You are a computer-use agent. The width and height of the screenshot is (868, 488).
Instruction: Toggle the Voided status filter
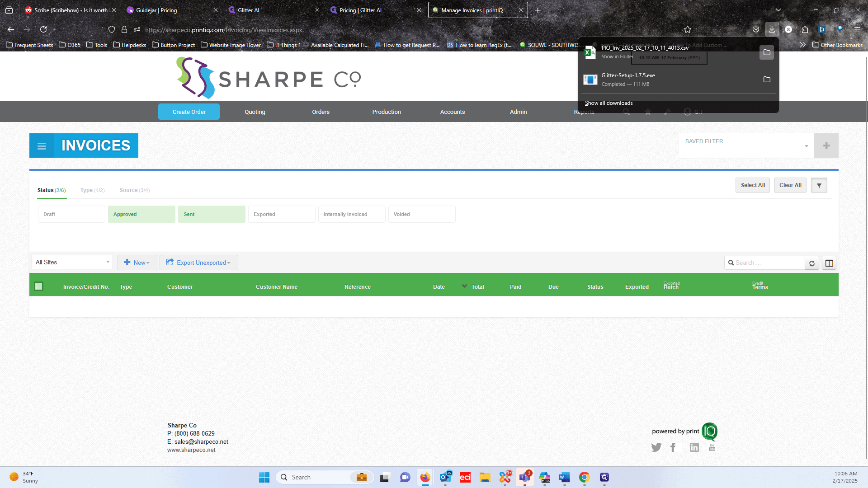click(x=422, y=214)
